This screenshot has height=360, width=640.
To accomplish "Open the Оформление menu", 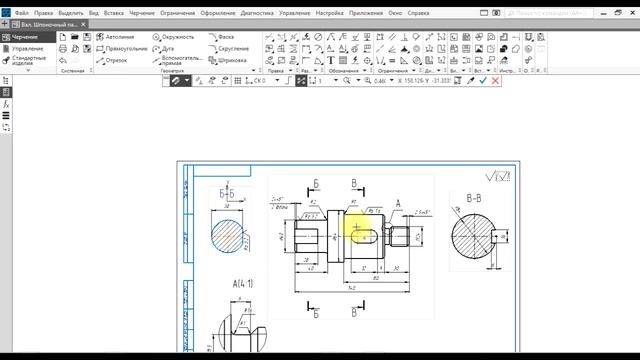I will pos(218,13).
